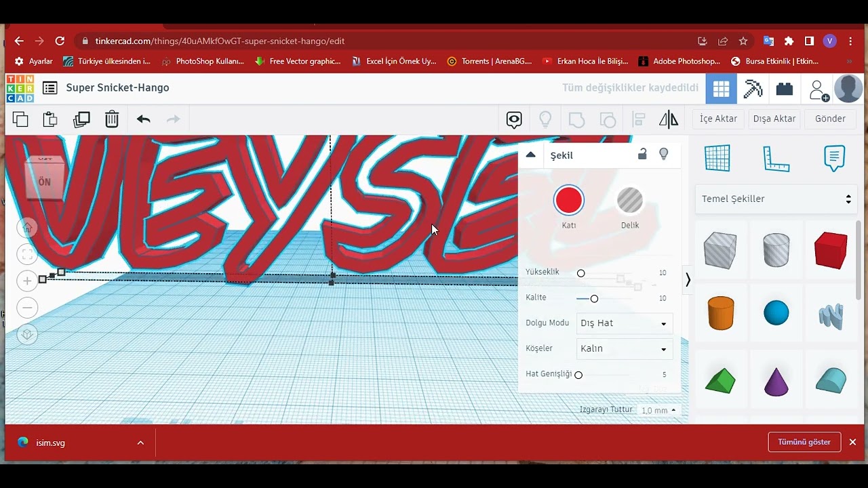The image size is (868, 488).
Task: Click the show all lightbulb icon in the toolbar
Action: pyautogui.click(x=545, y=120)
